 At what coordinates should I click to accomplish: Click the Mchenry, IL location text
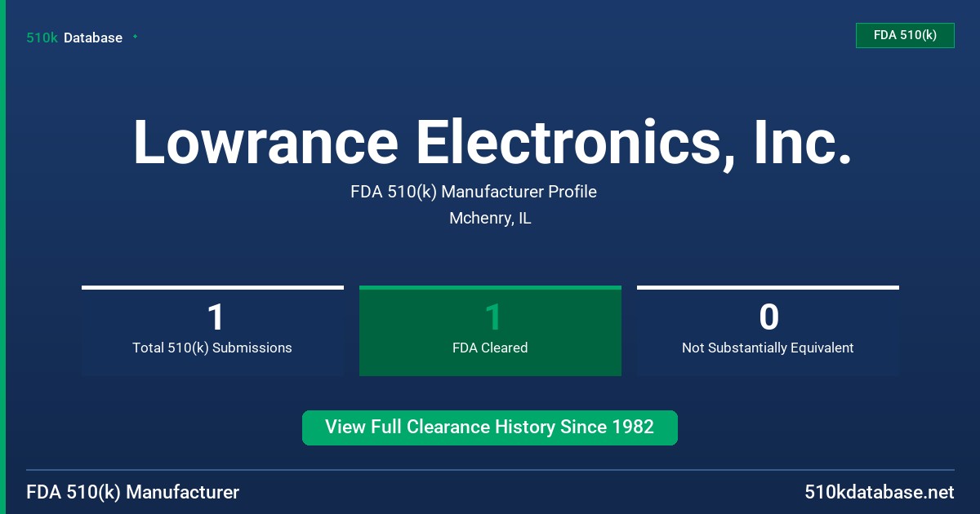click(x=490, y=219)
